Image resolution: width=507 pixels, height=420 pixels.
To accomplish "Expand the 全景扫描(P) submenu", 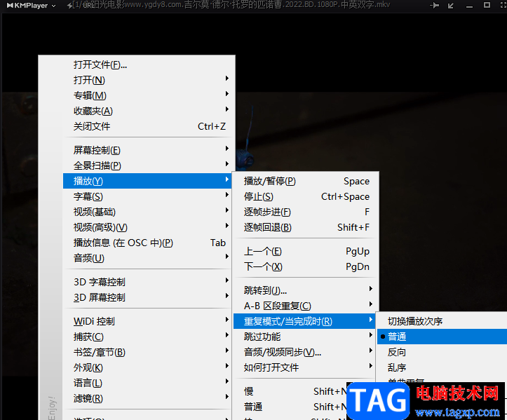I will [147, 165].
